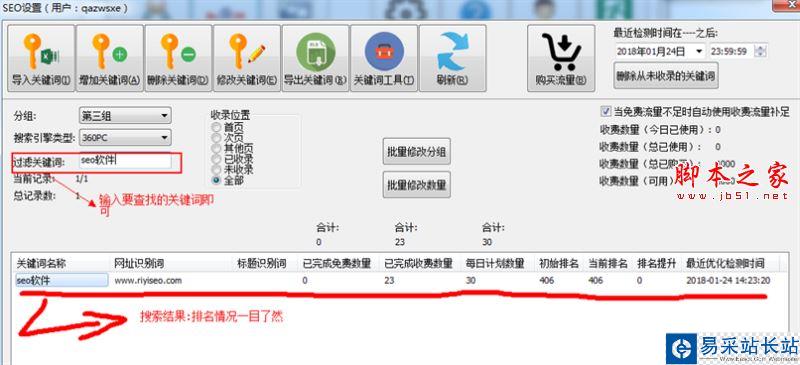Open the Keyword Tools (关键词工具) toolbox icon
The image size is (800, 365).
pyautogui.click(x=384, y=58)
